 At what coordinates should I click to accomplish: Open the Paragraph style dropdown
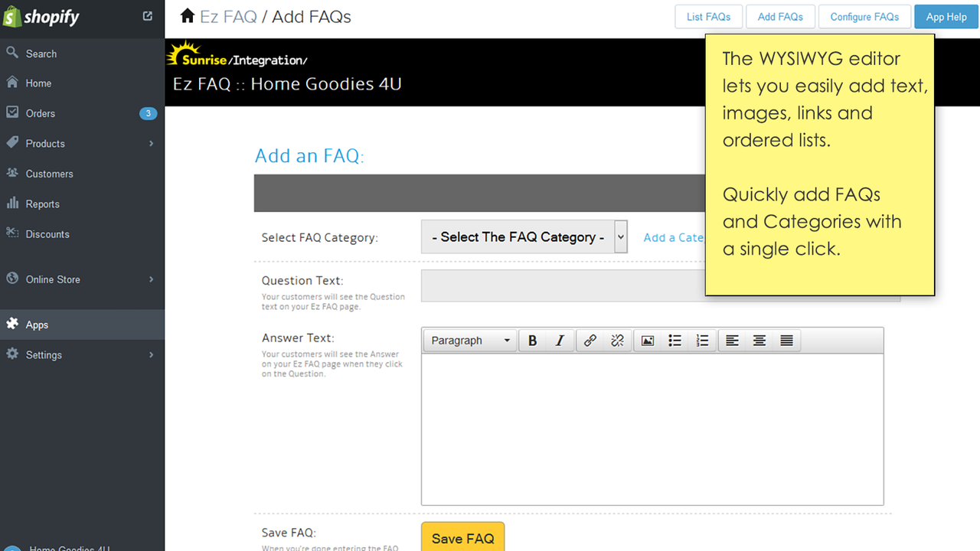tap(469, 340)
